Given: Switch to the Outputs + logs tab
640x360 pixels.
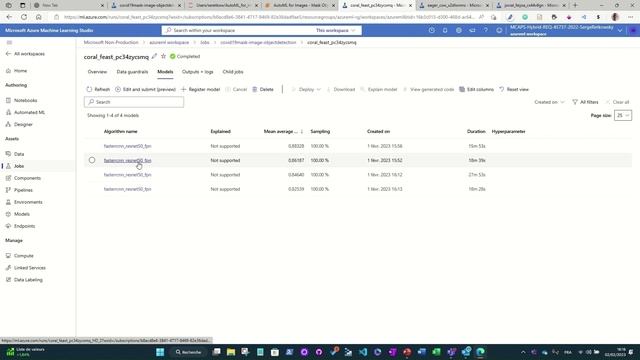Looking at the screenshot, I should click(198, 72).
